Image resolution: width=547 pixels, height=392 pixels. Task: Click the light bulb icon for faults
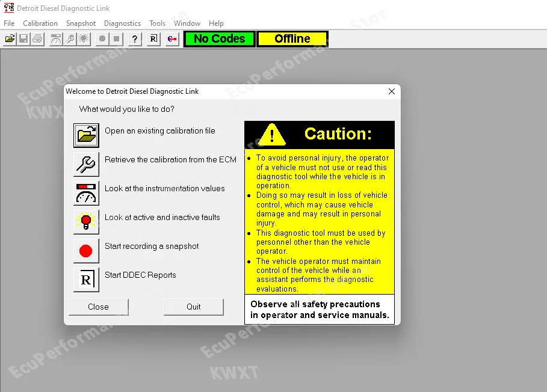(86, 222)
